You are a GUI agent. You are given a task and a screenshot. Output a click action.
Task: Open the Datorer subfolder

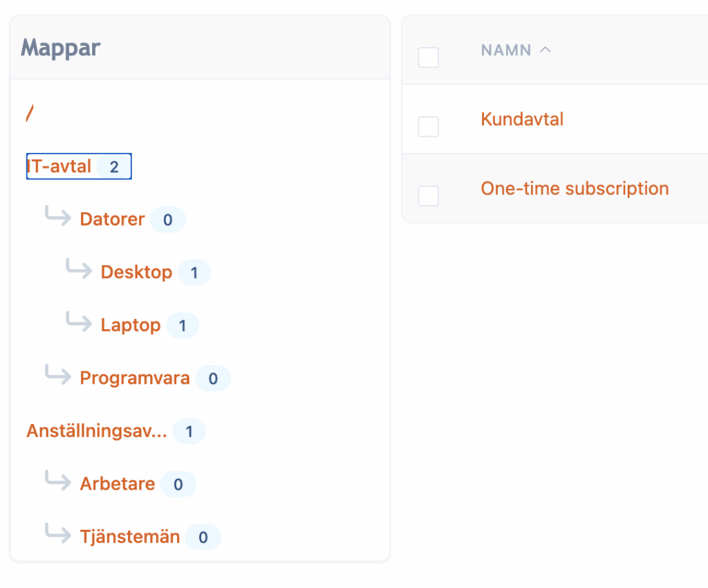(x=112, y=219)
